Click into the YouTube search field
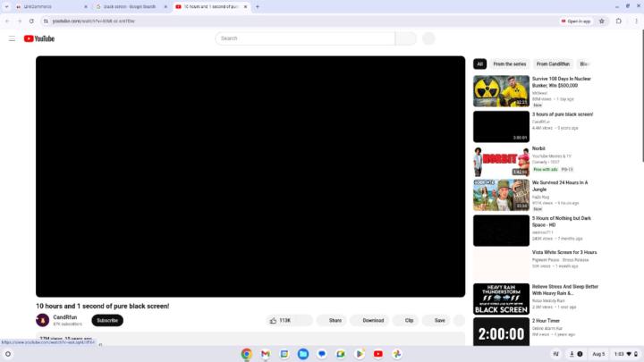 point(304,38)
